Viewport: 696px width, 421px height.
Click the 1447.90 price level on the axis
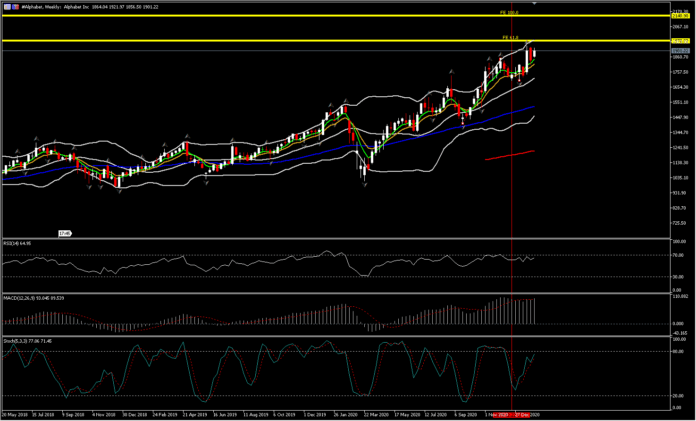point(679,117)
